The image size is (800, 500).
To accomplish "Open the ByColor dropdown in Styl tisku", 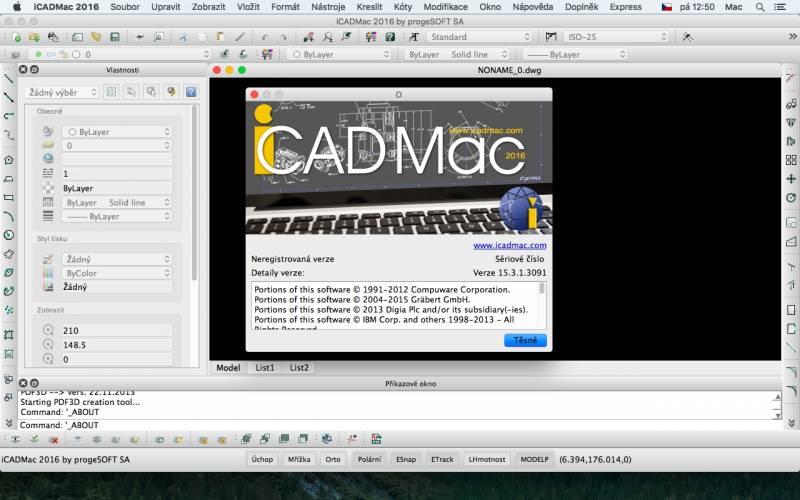I will coord(116,273).
